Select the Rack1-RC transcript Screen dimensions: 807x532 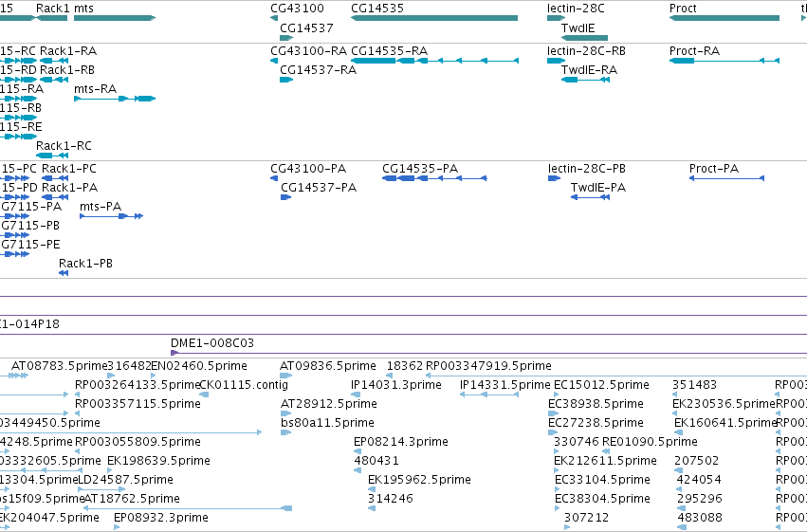(x=51, y=156)
